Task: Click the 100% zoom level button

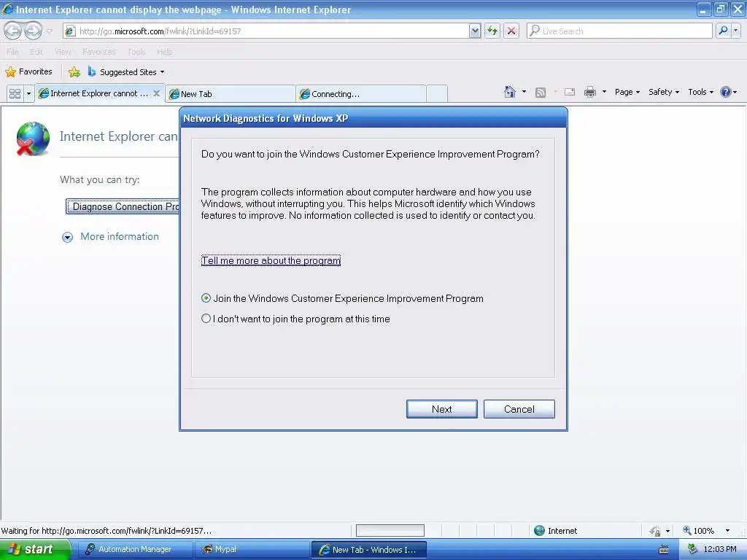Action: tap(698, 531)
